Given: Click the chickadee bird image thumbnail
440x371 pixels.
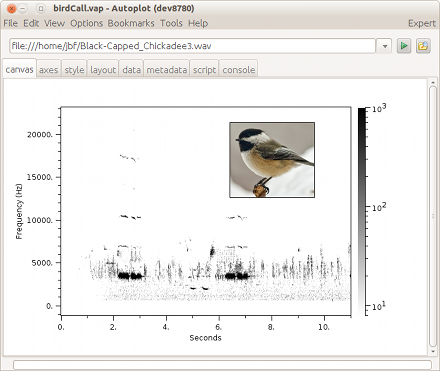Looking at the screenshot, I should 272,160.
